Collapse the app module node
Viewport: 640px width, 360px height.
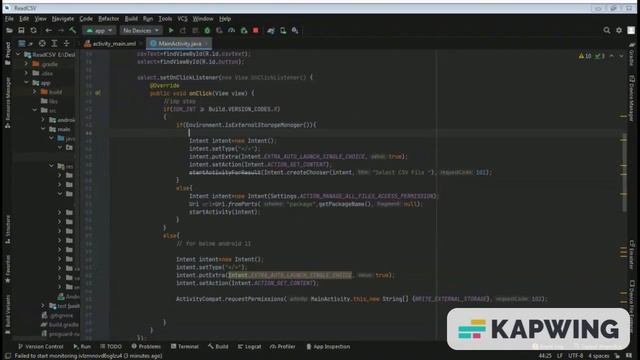click(27, 83)
